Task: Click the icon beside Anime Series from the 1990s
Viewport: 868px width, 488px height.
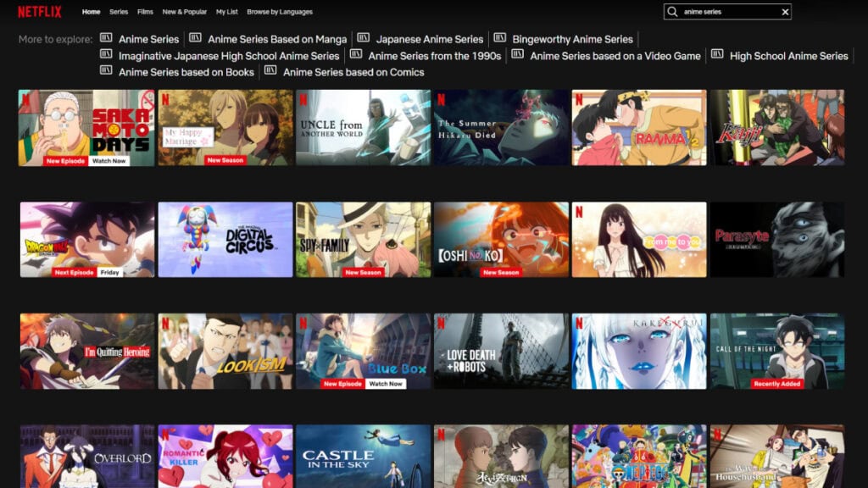Action: (355, 54)
